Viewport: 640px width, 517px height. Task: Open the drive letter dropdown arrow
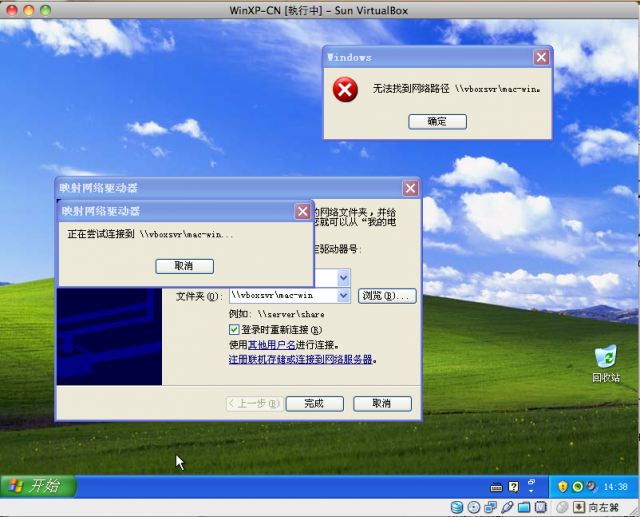pyautogui.click(x=344, y=278)
